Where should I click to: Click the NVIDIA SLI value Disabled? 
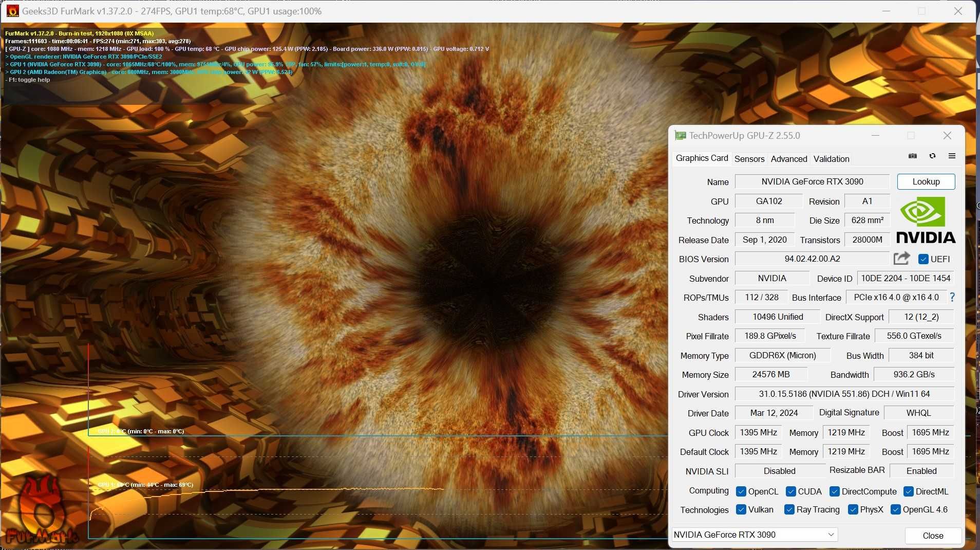click(779, 471)
